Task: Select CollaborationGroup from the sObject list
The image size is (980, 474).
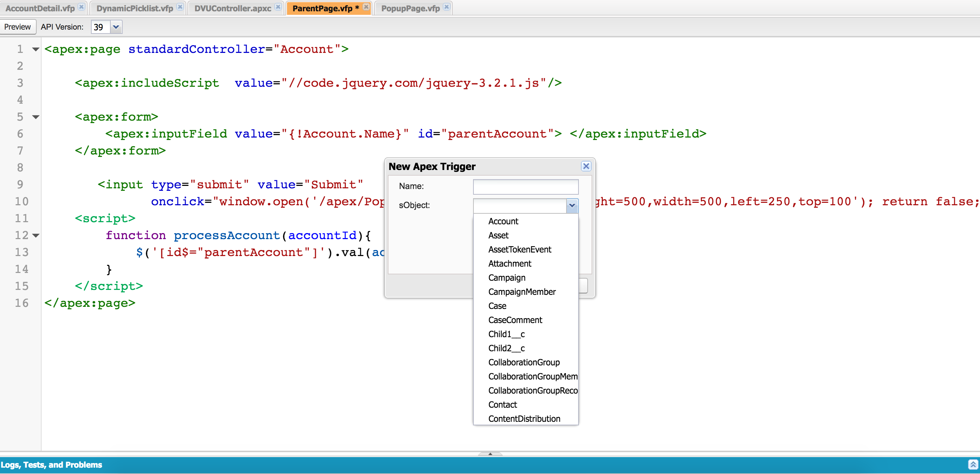Action: point(525,362)
